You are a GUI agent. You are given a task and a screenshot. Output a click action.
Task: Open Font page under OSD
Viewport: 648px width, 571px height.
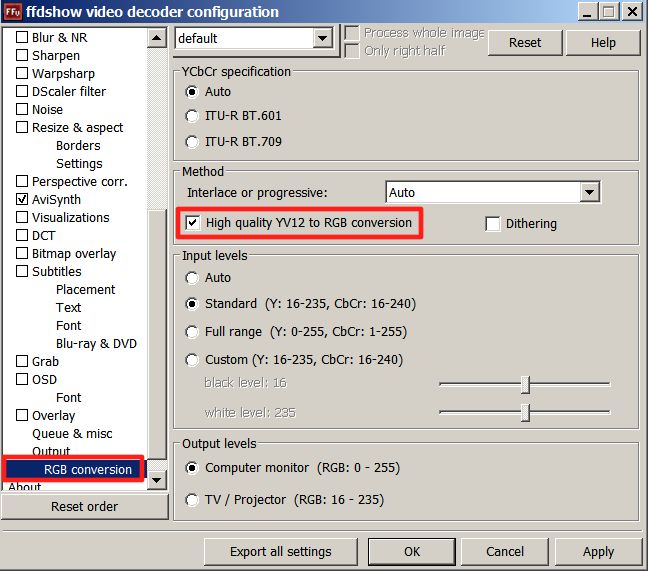(x=69, y=397)
